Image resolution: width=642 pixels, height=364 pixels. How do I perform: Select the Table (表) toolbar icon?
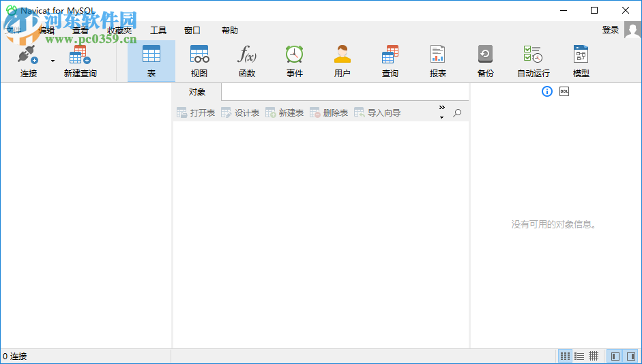pyautogui.click(x=151, y=54)
